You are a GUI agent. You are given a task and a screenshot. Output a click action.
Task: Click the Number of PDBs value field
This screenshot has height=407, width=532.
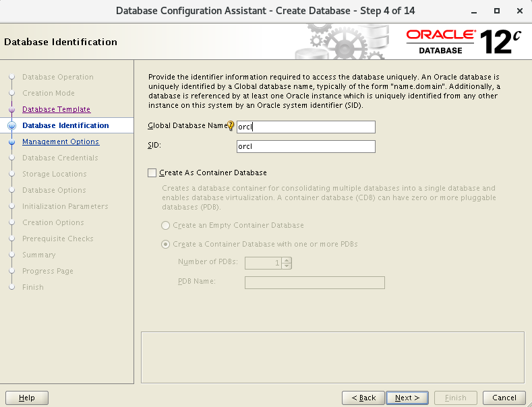click(264, 263)
